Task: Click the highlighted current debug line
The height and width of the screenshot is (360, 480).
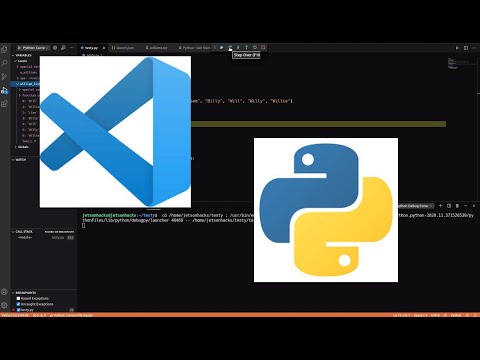Action: [318, 124]
